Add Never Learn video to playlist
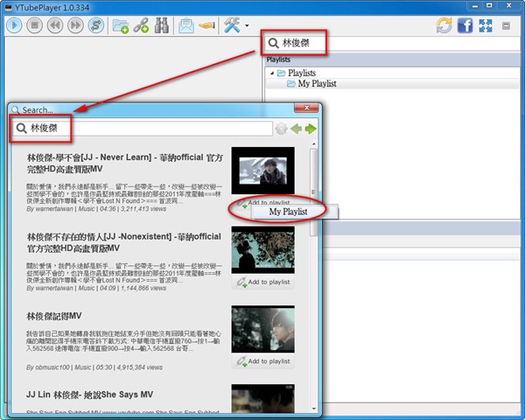The height and width of the screenshot is (420, 525). pos(263,202)
